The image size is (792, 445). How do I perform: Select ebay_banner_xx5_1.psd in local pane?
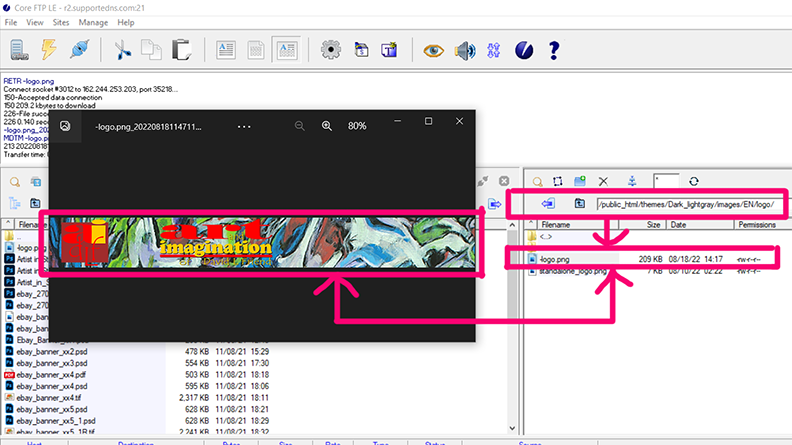[x=56, y=421]
